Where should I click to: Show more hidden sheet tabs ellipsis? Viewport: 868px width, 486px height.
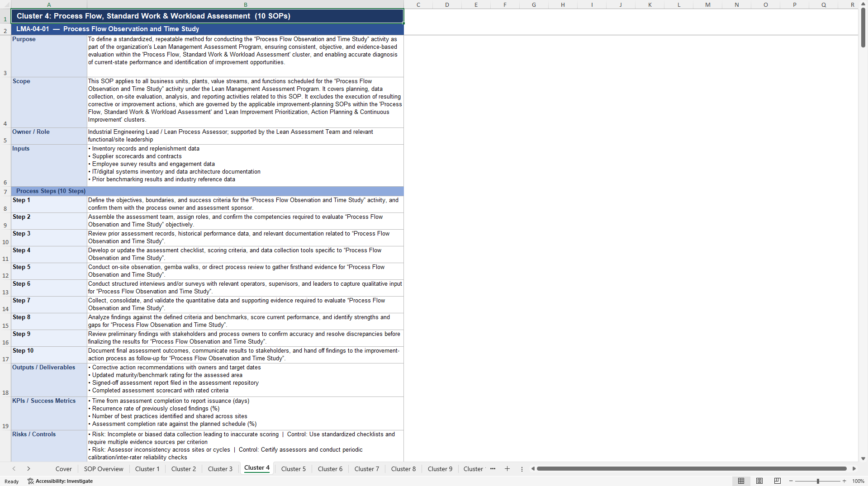(x=493, y=469)
